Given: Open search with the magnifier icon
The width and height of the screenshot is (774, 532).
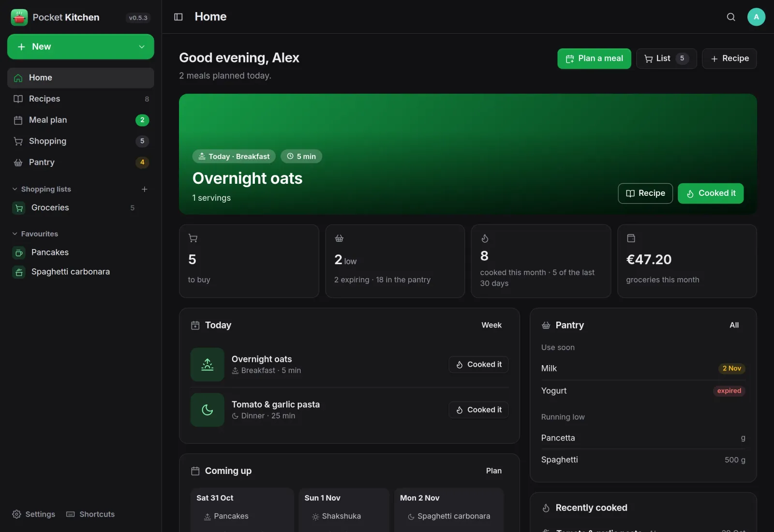Looking at the screenshot, I should coord(731,17).
